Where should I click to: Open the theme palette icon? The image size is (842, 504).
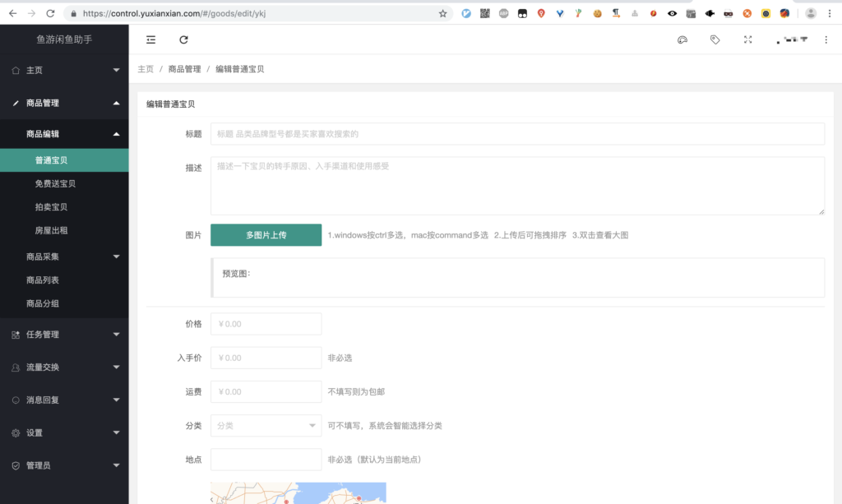click(x=682, y=39)
